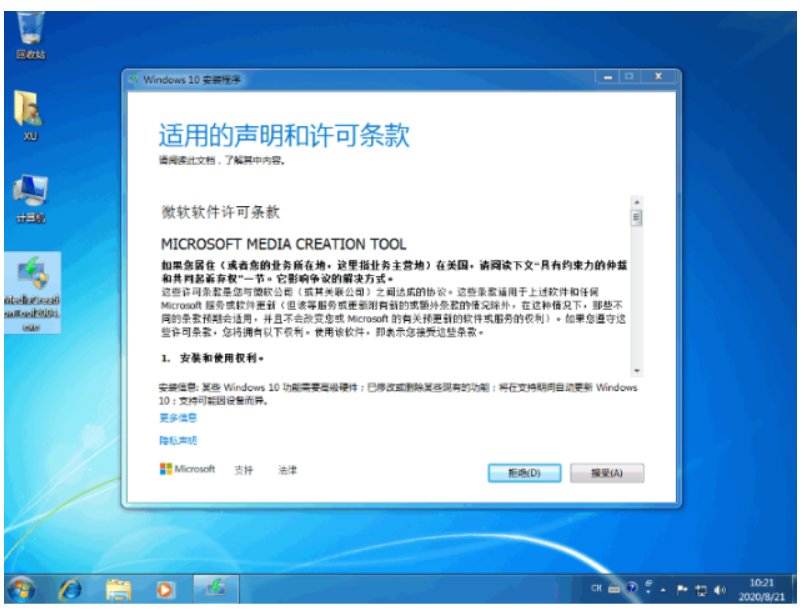Click the 支持 support link

pos(244,469)
